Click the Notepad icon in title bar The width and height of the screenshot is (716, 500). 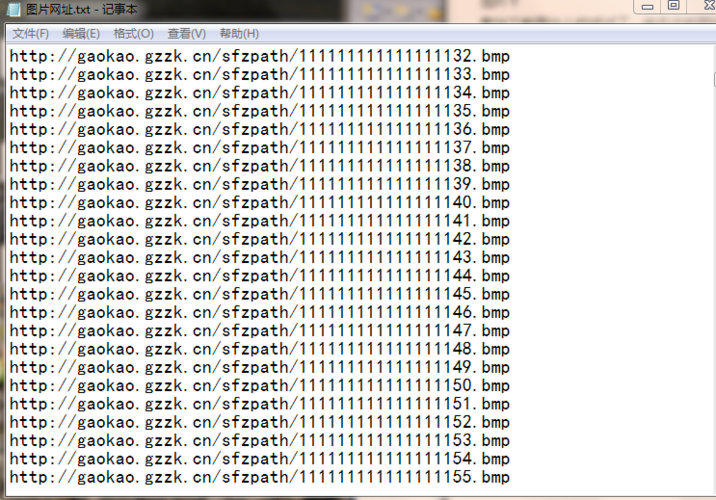click(x=14, y=9)
